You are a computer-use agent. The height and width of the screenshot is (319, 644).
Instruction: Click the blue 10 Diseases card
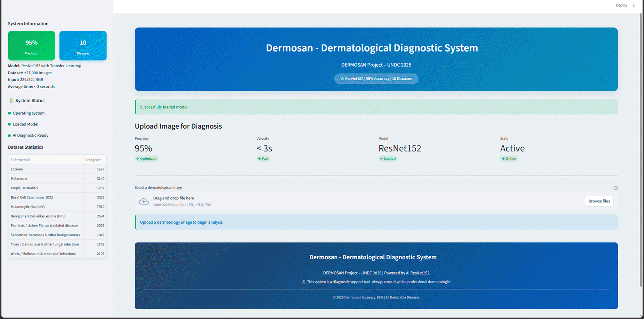(83, 46)
